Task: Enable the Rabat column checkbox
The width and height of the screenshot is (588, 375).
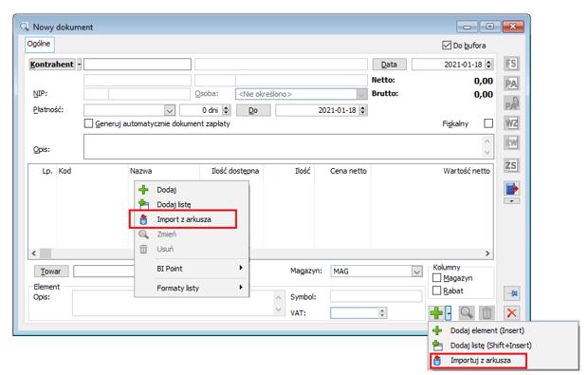Action: point(436,291)
